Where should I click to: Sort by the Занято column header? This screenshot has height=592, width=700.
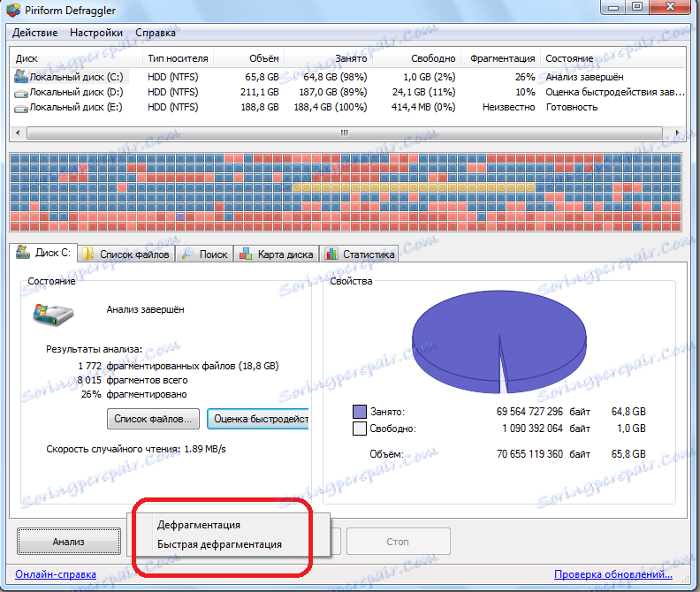[x=328, y=58]
